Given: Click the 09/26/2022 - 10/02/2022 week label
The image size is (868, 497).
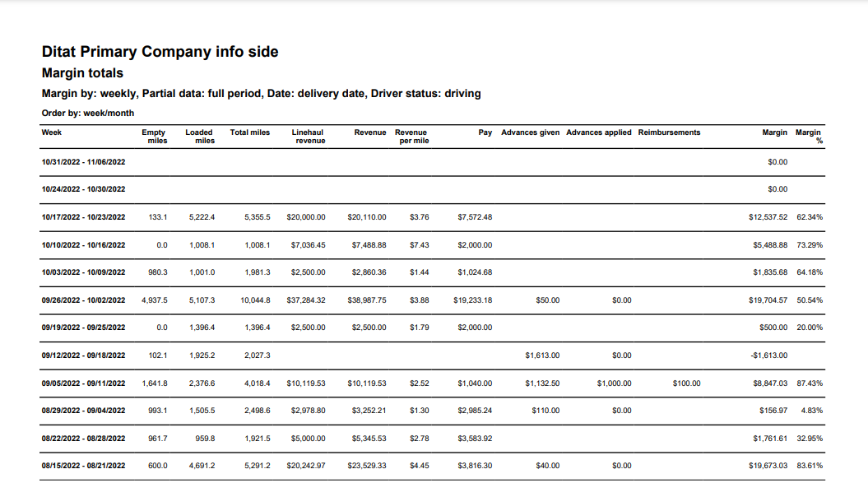Looking at the screenshot, I should pyautogui.click(x=83, y=300).
